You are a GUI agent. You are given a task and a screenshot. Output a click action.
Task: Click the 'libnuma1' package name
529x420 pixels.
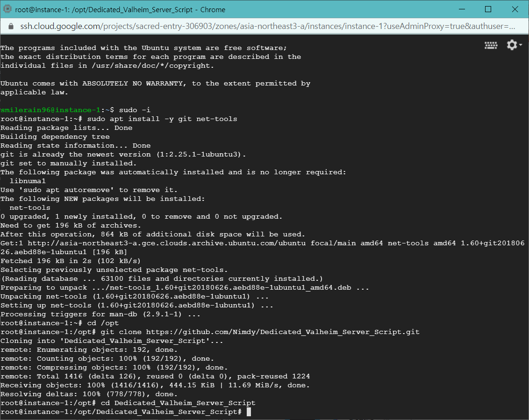[28, 181]
